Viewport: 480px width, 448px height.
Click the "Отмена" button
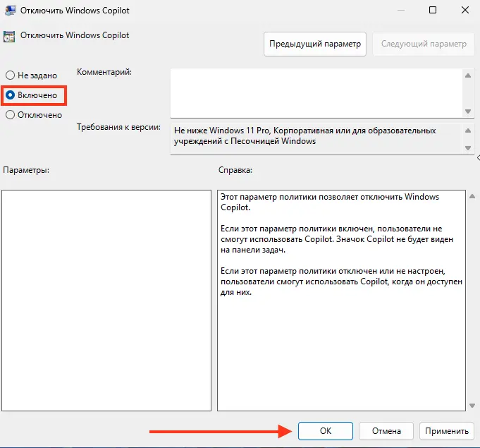click(386, 431)
